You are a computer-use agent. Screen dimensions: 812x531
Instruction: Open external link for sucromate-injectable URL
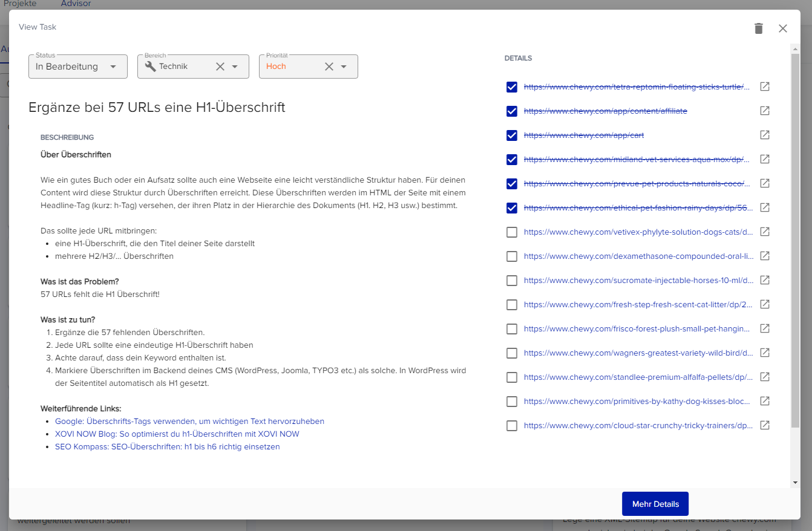(765, 280)
